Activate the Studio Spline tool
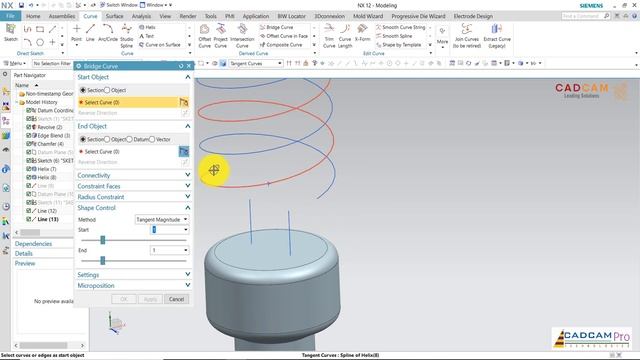 click(127, 36)
